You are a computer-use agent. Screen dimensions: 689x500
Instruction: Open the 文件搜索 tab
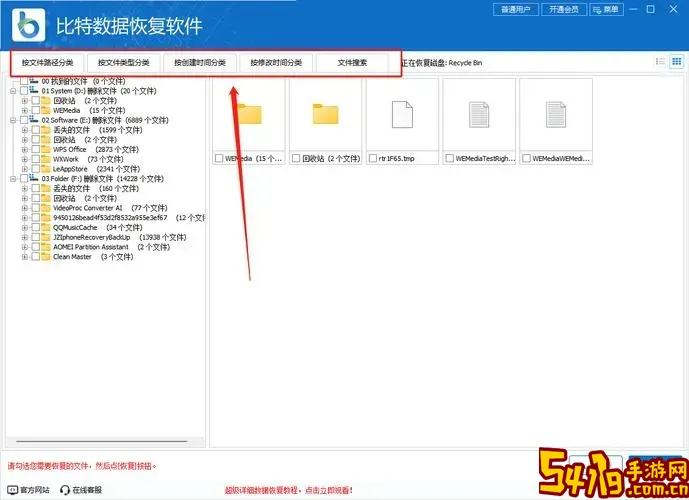(x=352, y=63)
